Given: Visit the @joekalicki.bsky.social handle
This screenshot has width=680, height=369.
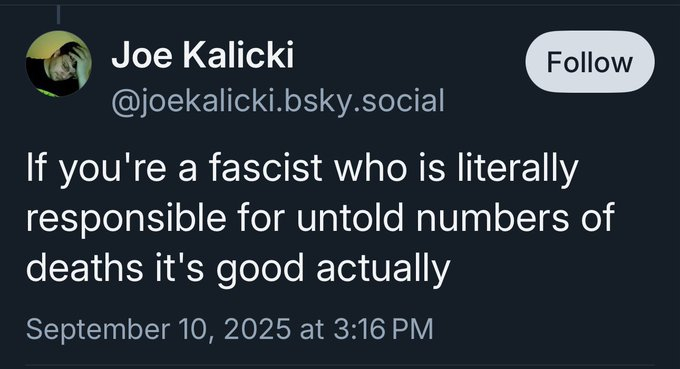Looking at the screenshot, I should pos(278,102).
